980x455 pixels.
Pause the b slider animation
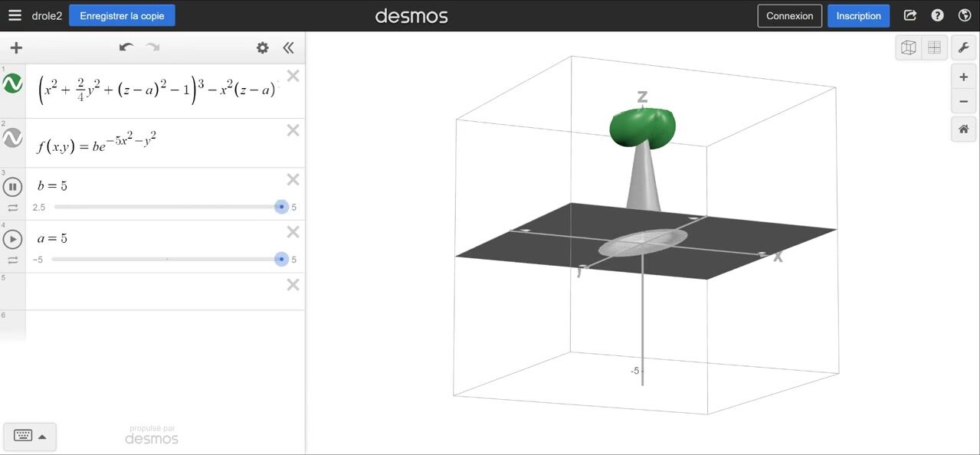pos(12,186)
